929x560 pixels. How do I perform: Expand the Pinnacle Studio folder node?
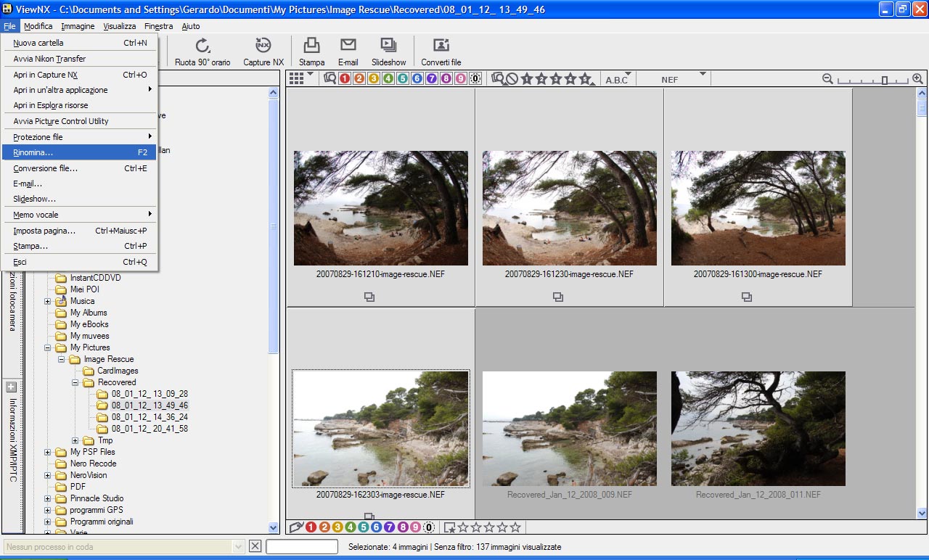[x=48, y=498]
